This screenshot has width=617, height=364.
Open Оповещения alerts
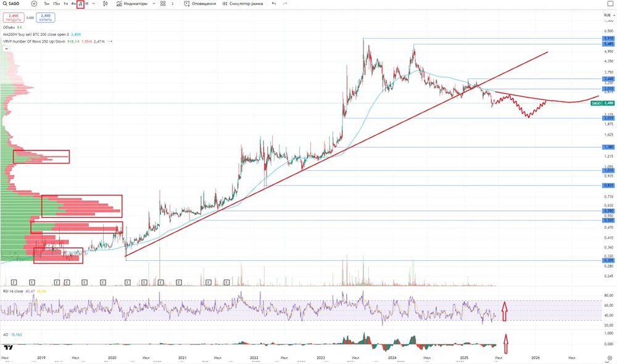[x=200, y=4]
